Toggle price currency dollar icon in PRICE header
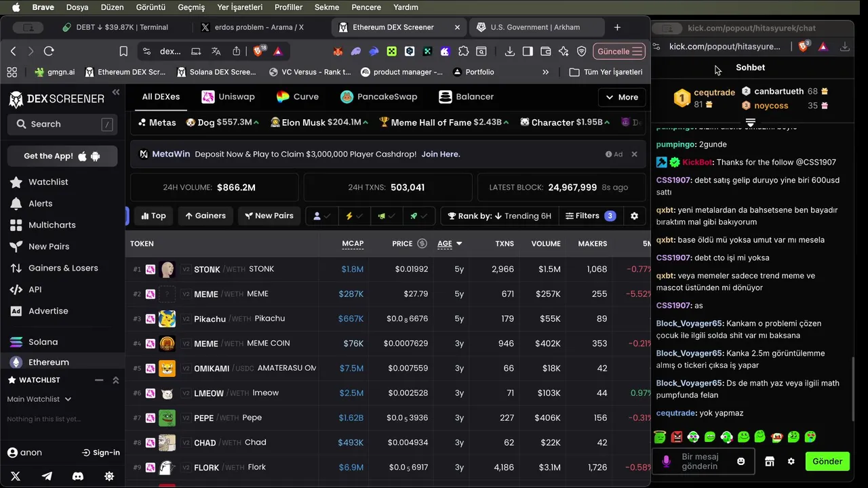 pyautogui.click(x=422, y=243)
